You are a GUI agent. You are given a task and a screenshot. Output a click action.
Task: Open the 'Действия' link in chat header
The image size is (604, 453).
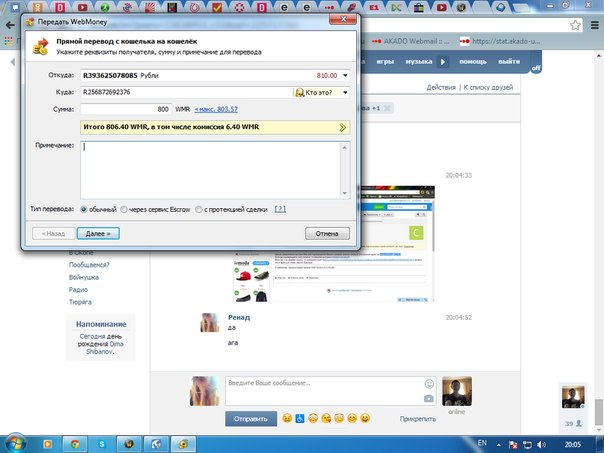(x=441, y=87)
